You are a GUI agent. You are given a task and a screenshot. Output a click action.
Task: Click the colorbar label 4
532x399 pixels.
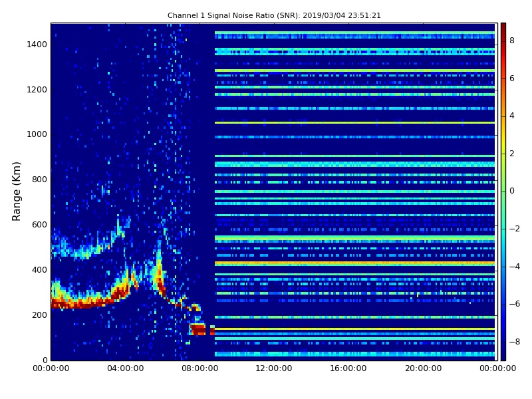coord(512,116)
